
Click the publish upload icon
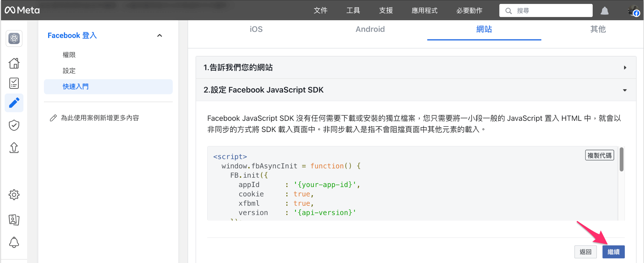tap(14, 148)
